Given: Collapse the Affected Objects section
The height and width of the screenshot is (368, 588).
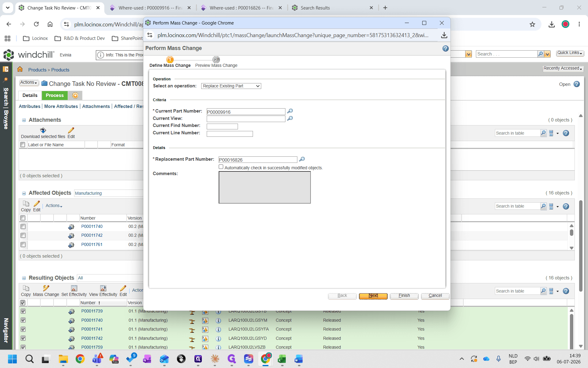Looking at the screenshot, I should click(x=24, y=193).
